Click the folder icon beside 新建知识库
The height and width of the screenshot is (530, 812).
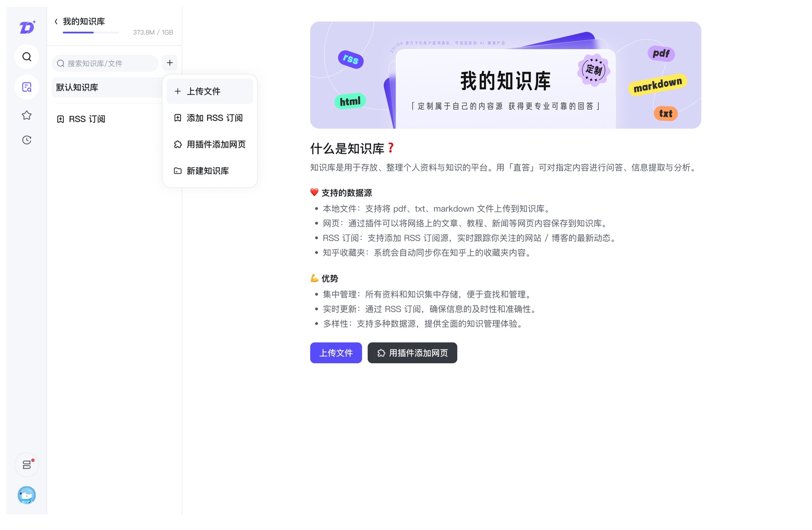178,171
